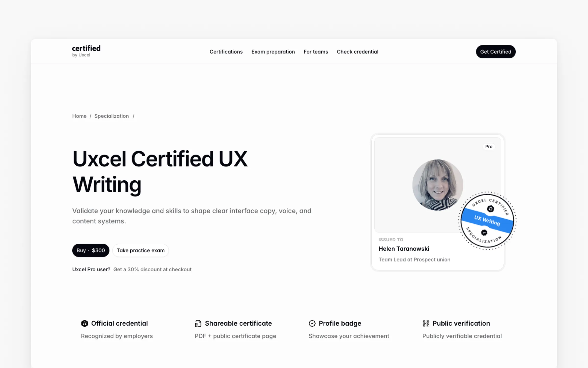Click 'Profile badge' heading text

[x=340, y=323]
